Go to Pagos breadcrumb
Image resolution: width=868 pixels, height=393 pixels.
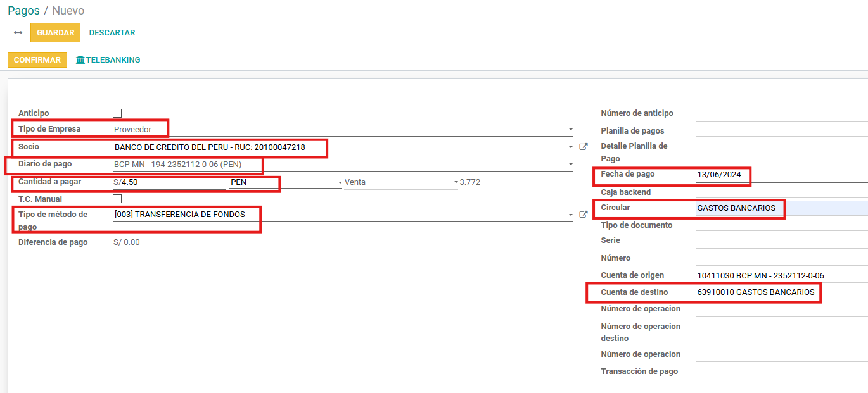click(x=23, y=11)
